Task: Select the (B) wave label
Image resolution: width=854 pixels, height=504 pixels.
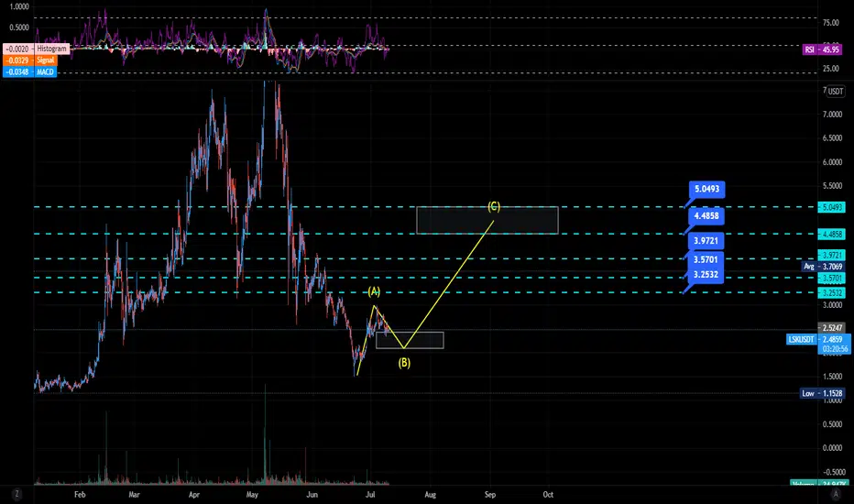Action: coord(404,362)
